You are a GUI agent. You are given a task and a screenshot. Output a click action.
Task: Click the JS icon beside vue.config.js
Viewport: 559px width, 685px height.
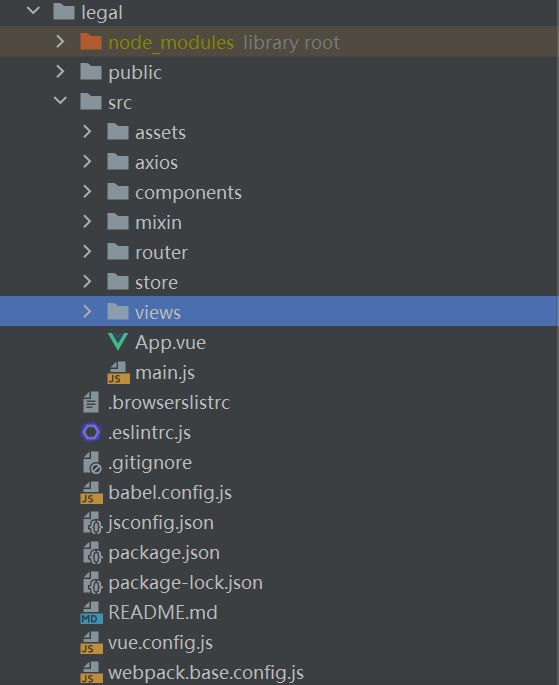92,643
